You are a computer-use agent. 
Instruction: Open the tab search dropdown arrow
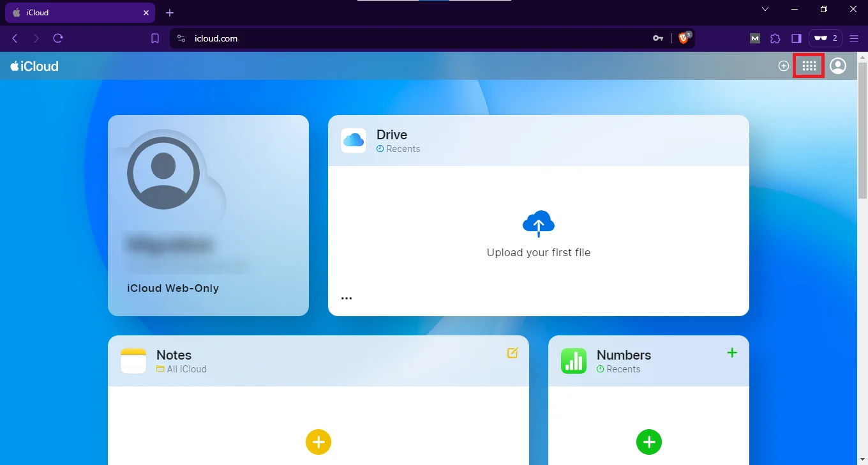[765, 9]
